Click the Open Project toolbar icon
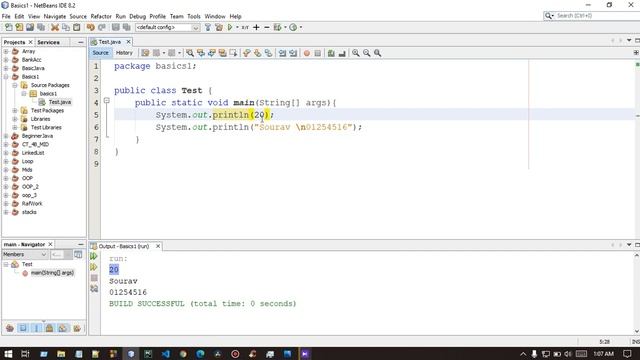Image resolution: width=640 pixels, height=360 pixels. point(30,27)
